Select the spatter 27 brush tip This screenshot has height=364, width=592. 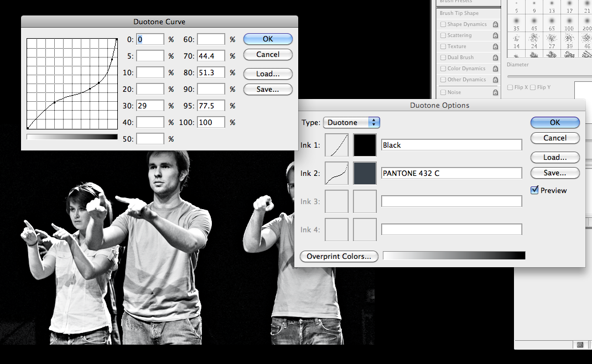[552, 41]
